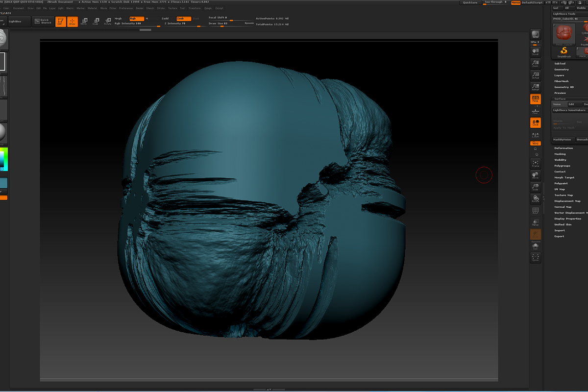Enable PolyF wireframe display
This screenshot has width=588, height=392.
coord(535,211)
